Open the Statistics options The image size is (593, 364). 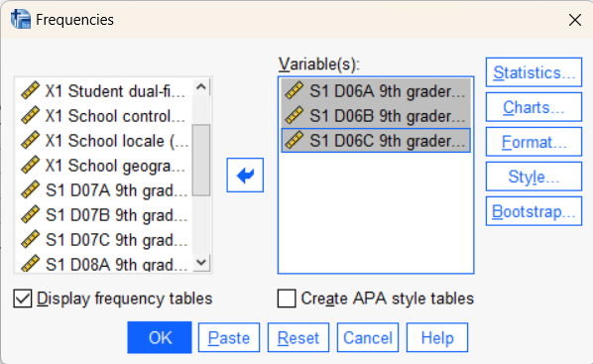[534, 72]
